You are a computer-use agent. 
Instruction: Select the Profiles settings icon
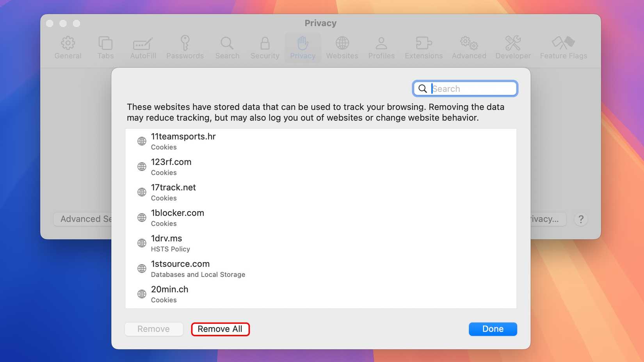[x=381, y=47]
